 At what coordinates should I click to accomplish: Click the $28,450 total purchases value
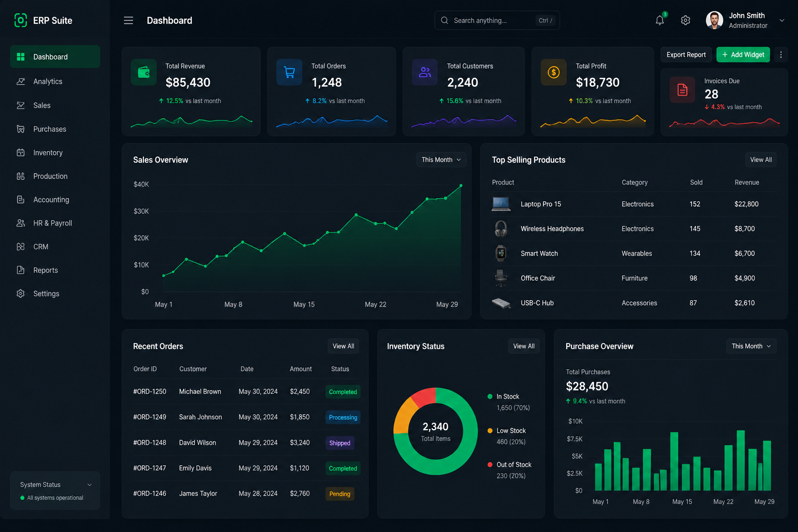coord(587,386)
